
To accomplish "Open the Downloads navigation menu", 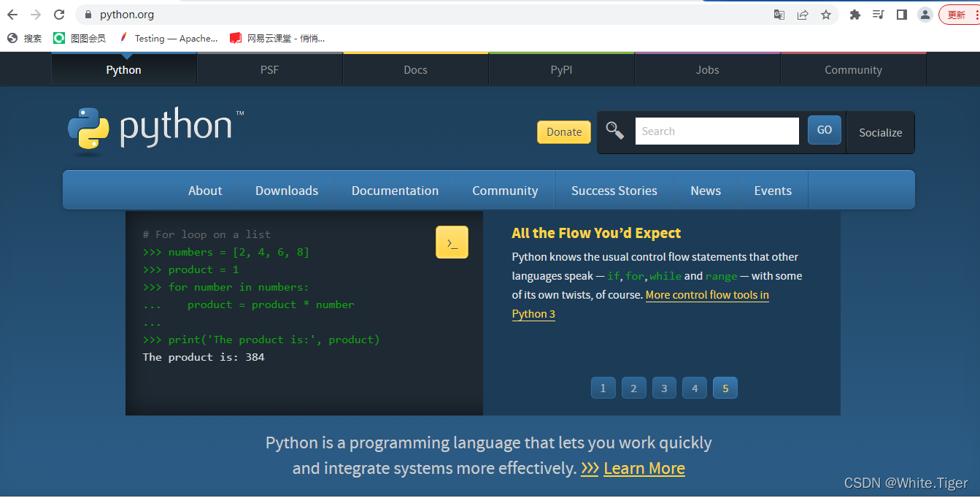I will click(x=287, y=191).
